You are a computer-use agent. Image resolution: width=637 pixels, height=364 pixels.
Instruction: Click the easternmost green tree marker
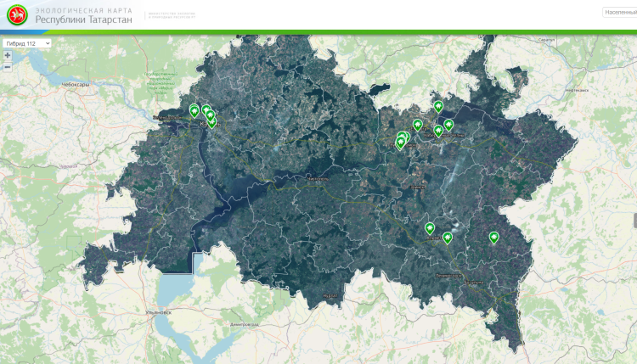pos(493,238)
